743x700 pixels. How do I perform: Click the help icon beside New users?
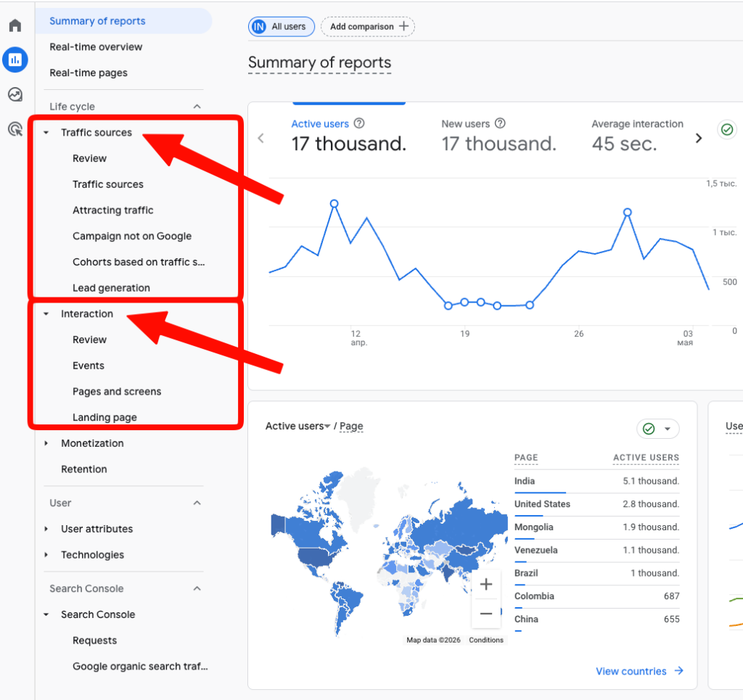501,123
